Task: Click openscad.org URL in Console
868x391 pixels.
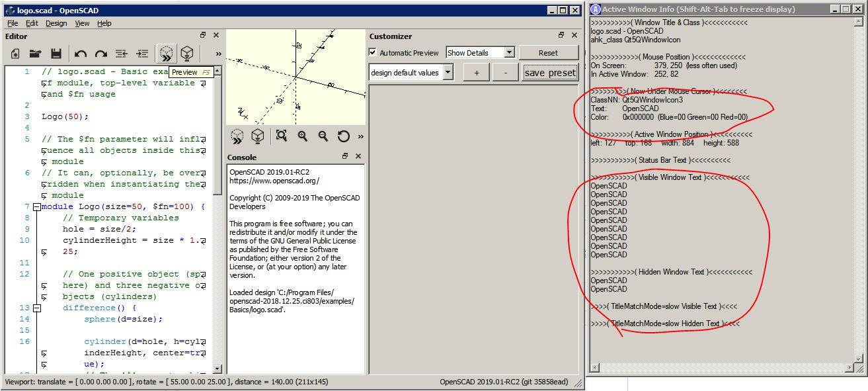Action: pos(274,180)
